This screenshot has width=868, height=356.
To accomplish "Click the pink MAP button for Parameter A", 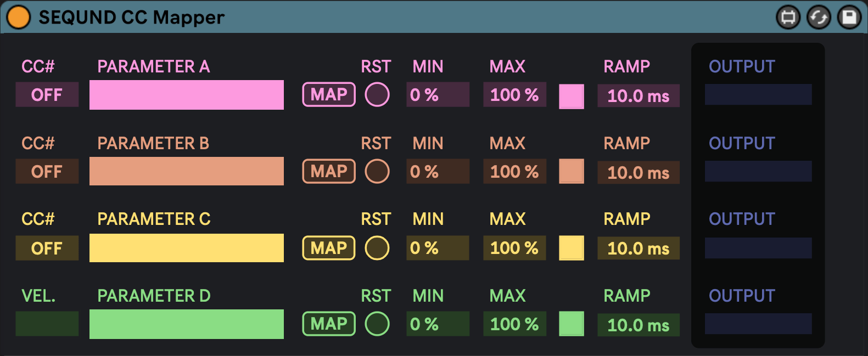I will [x=329, y=94].
